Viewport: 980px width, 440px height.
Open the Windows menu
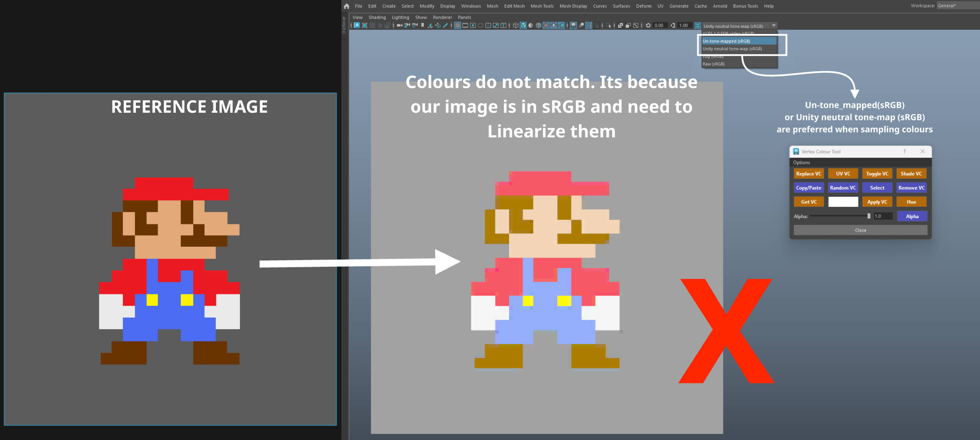[x=471, y=6]
